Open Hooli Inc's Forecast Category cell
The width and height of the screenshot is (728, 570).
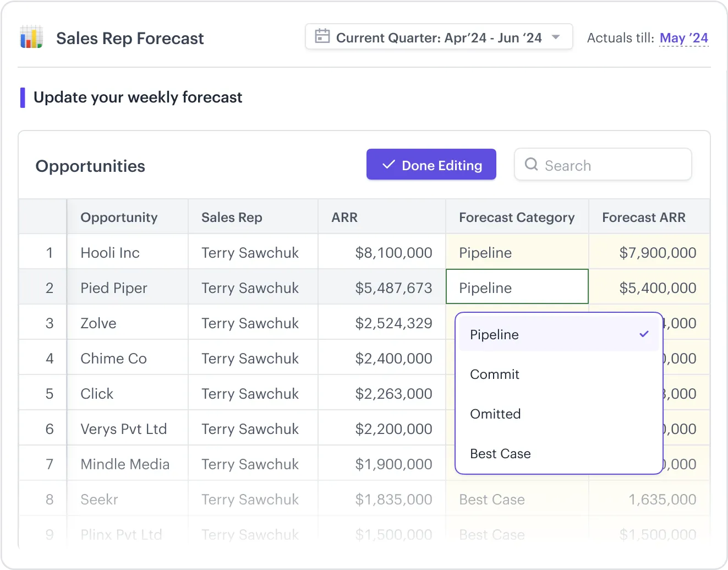pos(517,252)
